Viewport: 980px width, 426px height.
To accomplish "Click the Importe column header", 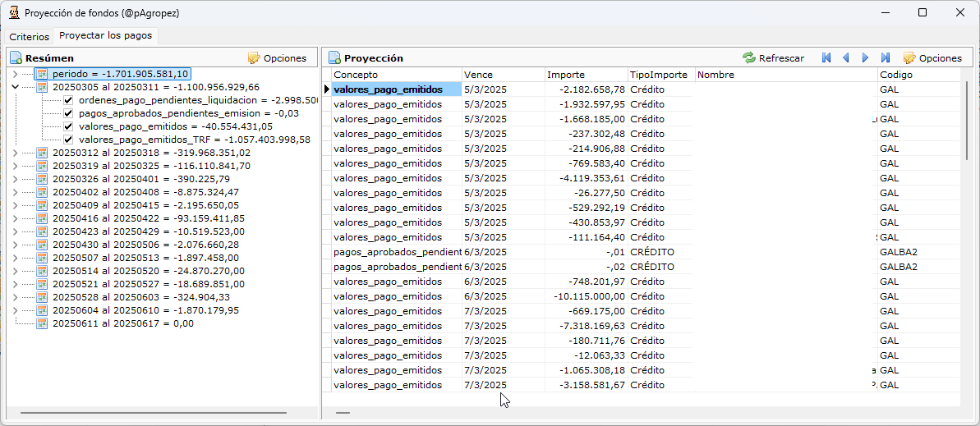I will pyautogui.click(x=585, y=75).
